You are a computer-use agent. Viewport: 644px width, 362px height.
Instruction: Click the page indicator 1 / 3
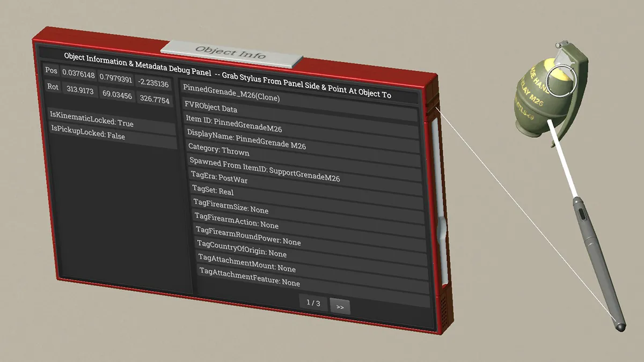pos(313,303)
